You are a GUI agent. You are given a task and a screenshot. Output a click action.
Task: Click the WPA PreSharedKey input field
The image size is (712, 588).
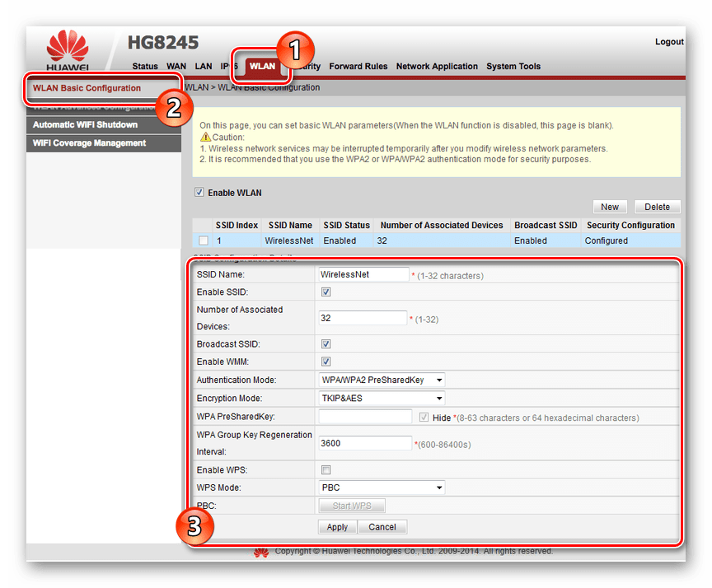point(365,417)
